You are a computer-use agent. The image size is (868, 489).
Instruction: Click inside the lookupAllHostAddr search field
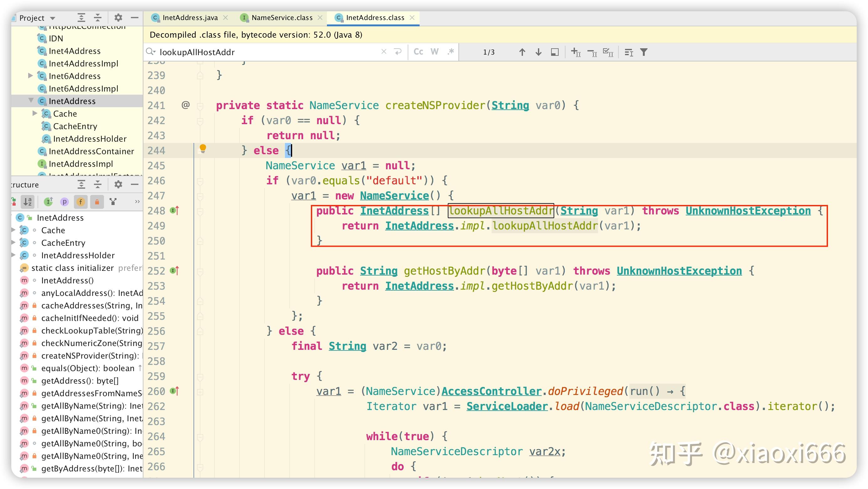tap(236, 52)
